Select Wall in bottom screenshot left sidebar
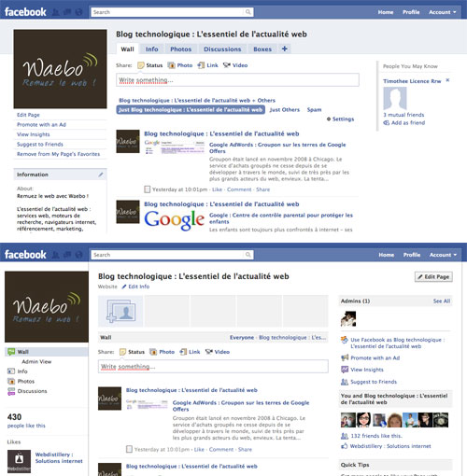 (x=47, y=352)
